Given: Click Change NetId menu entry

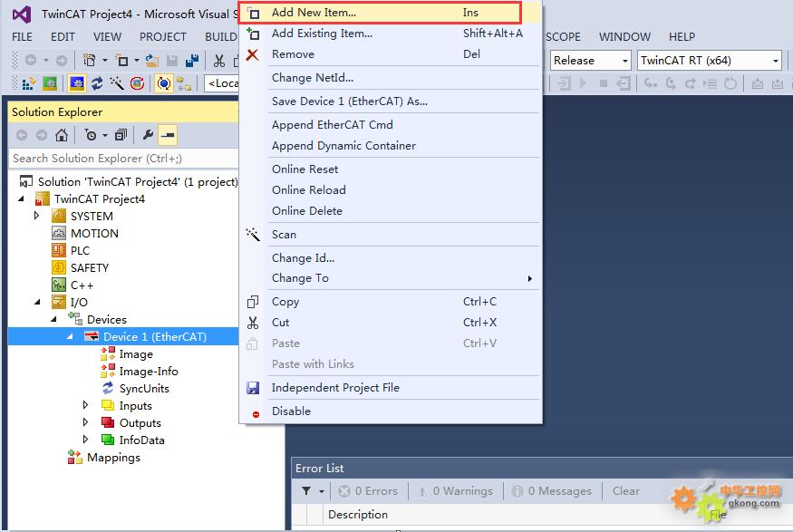Looking at the screenshot, I should click(391, 77).
